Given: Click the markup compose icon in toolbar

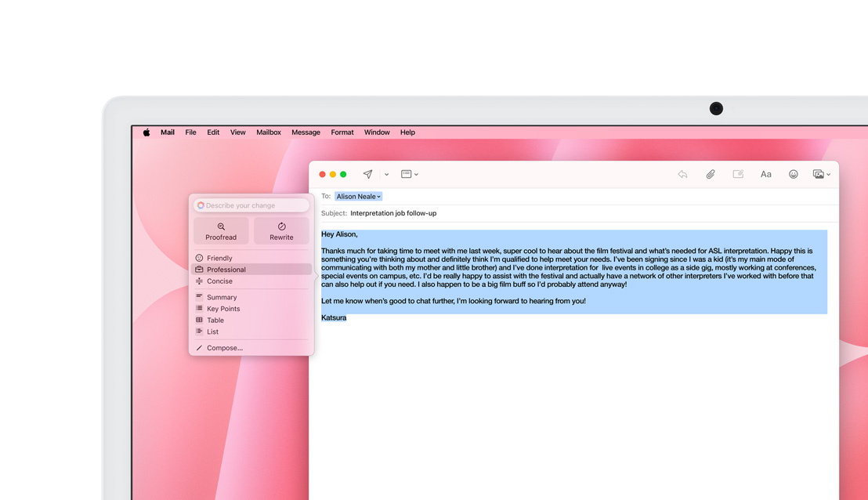Looking at the screenshot, I should (738, 174).
